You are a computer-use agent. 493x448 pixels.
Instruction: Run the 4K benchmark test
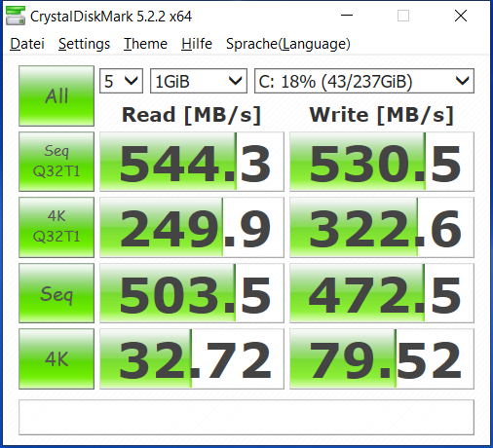pyautogui.click(x=57, y=358)
